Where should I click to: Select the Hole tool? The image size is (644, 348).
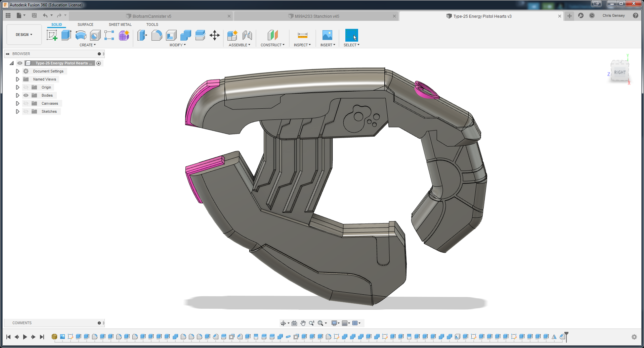[x=95, y=35]
